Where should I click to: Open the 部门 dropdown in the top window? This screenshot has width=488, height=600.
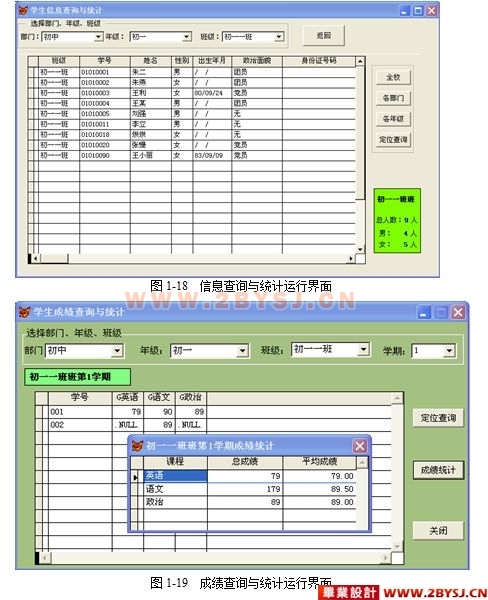coord(98,37)
